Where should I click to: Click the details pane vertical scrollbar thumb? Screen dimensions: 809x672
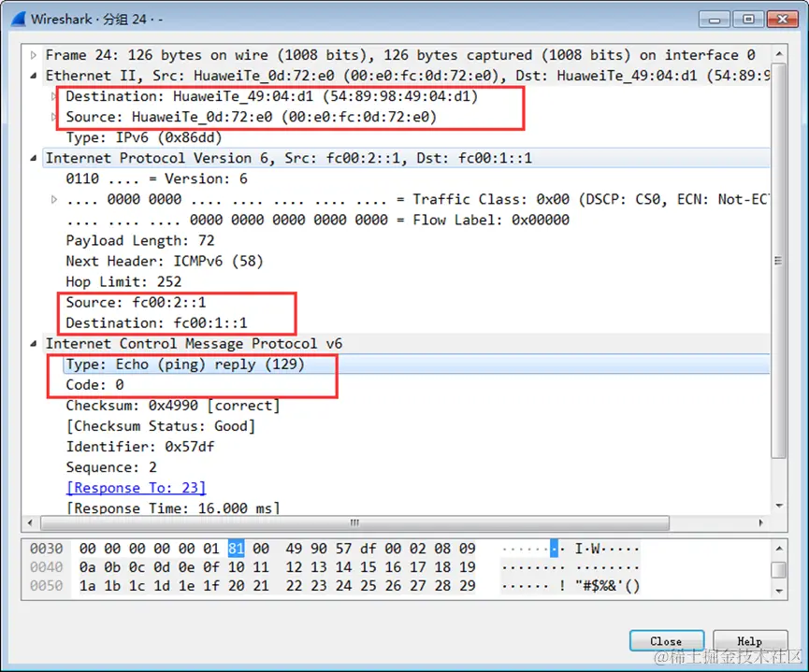779,261
